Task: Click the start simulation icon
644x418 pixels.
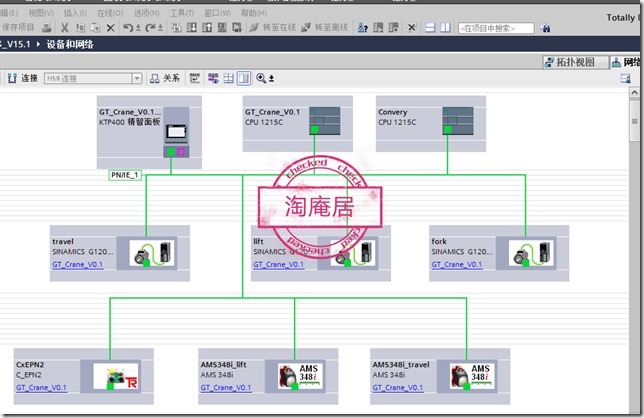Action: 222,28
